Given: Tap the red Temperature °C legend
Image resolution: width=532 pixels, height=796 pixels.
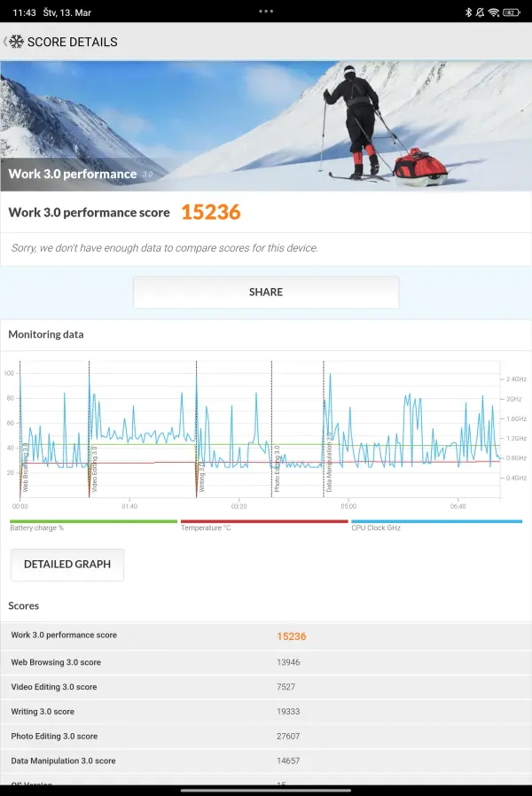Looking at the screenshot, I should (x=263, y=525).
